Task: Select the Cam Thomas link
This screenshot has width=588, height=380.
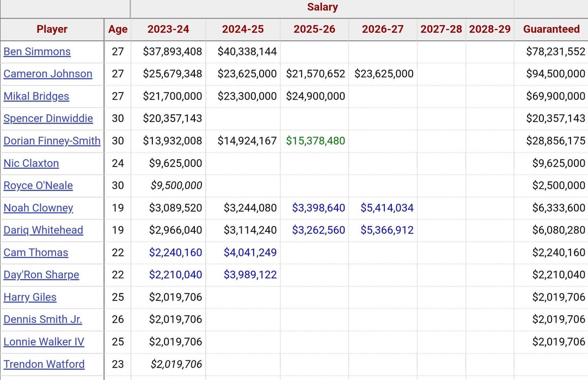Action: [x=36, y=253]
